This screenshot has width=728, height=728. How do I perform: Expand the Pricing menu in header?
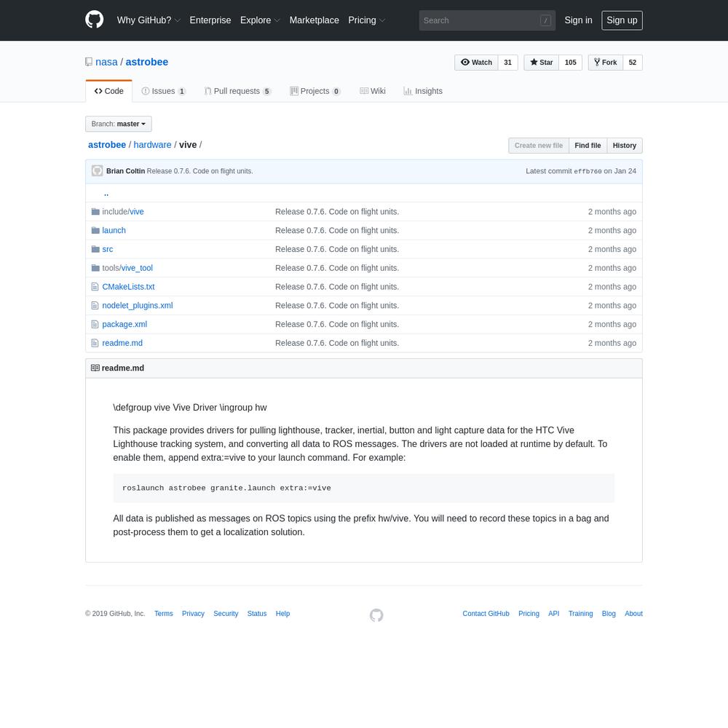[x=367, y=20]
